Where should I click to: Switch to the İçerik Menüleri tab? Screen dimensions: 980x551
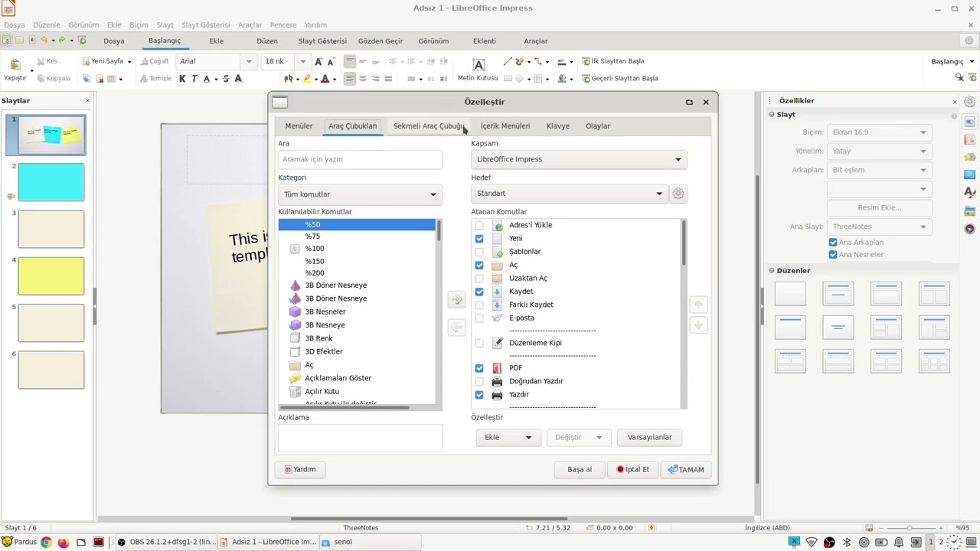pos(505,126)
